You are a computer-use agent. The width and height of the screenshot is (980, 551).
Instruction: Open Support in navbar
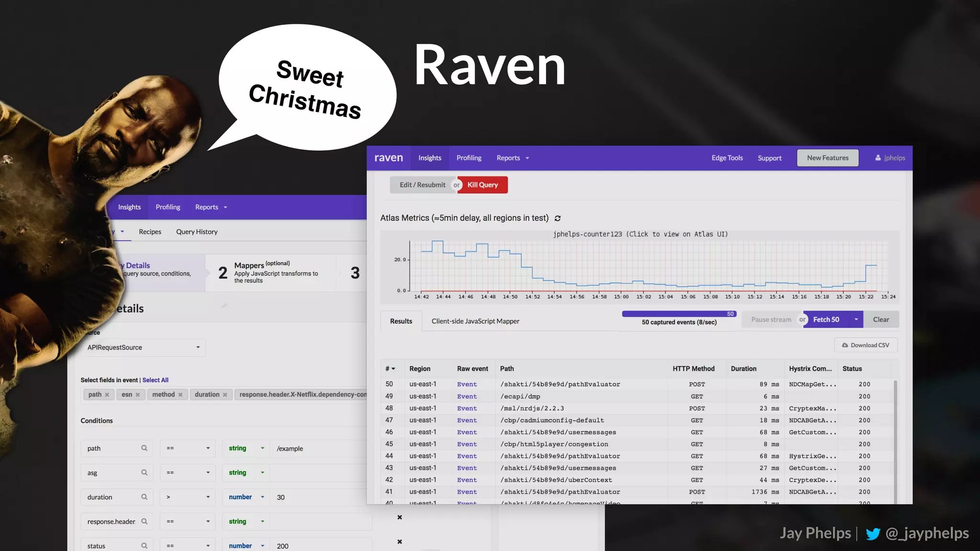pyautogui.click(x=769, y=158)
